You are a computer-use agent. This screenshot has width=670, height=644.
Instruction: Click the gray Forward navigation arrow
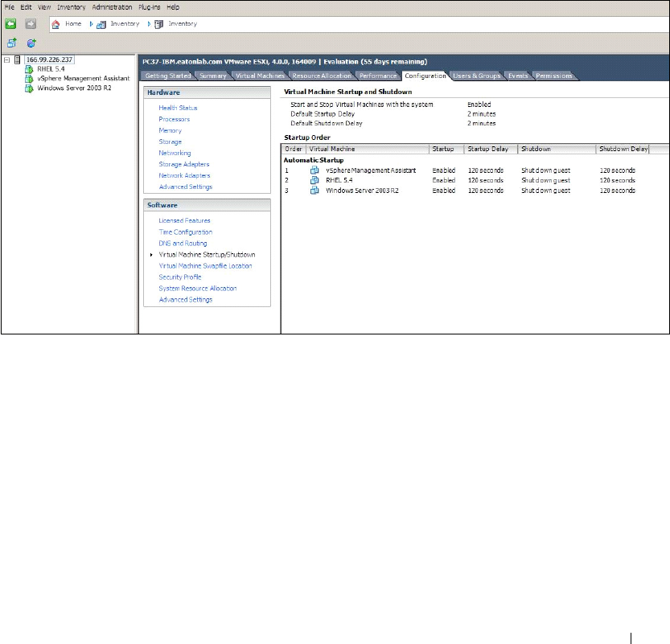pyautogui.click(x=31, y=24)
